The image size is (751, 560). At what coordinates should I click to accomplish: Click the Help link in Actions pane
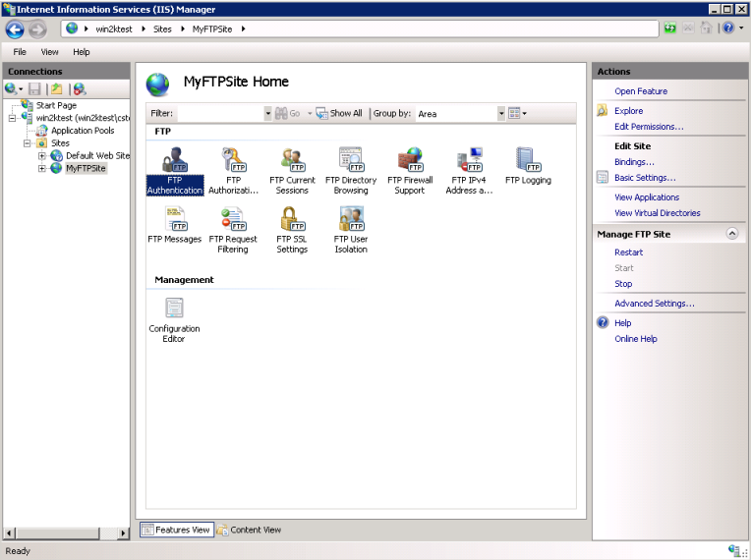(622, 323)
